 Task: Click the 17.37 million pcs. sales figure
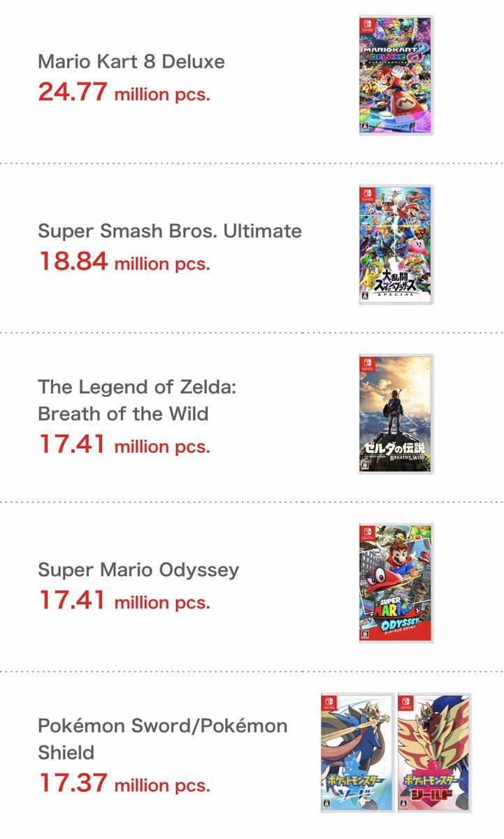pyautogui.click(x=124, y=783)
